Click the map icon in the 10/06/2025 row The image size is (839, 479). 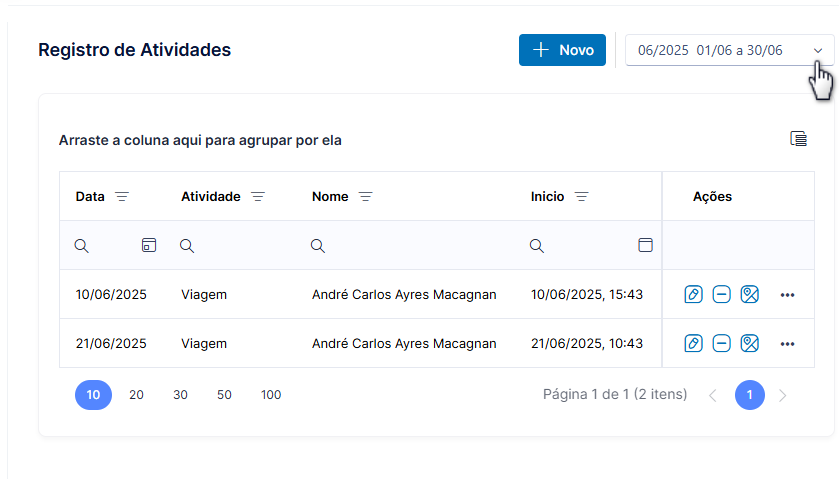point(750,294)
